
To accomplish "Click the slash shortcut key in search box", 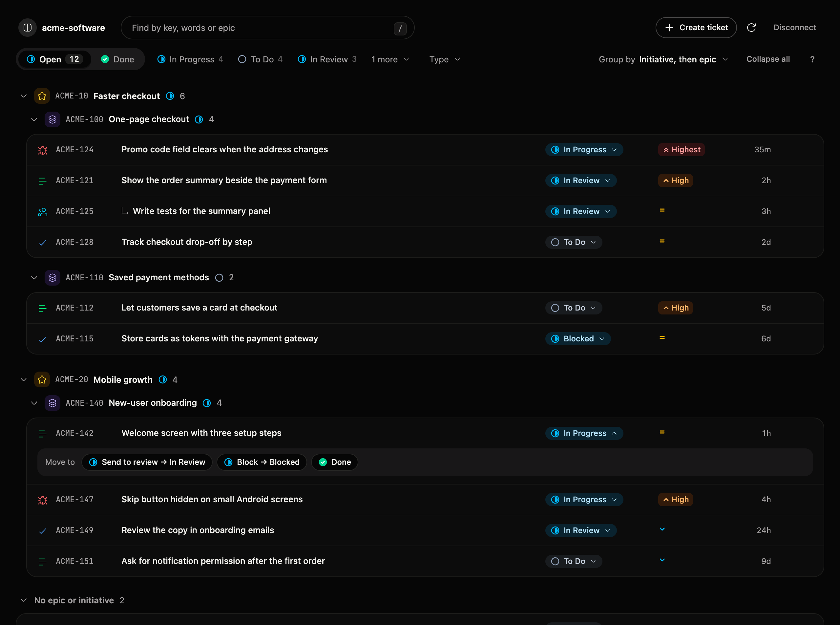I will click(x=400, y=28).
